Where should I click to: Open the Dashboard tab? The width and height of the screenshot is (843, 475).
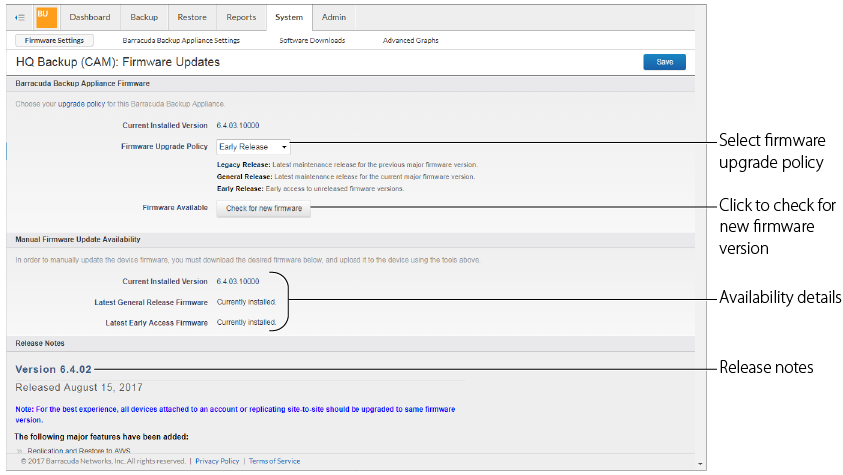coord(90,17)
